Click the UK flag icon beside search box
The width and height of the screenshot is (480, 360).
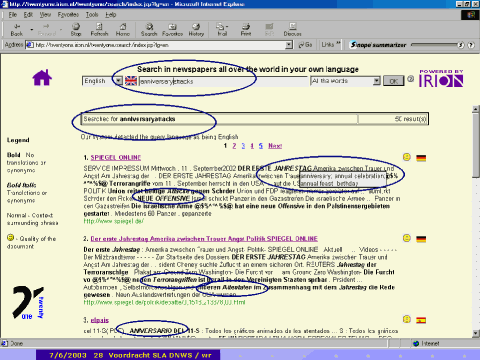click(x=131, y=81)
